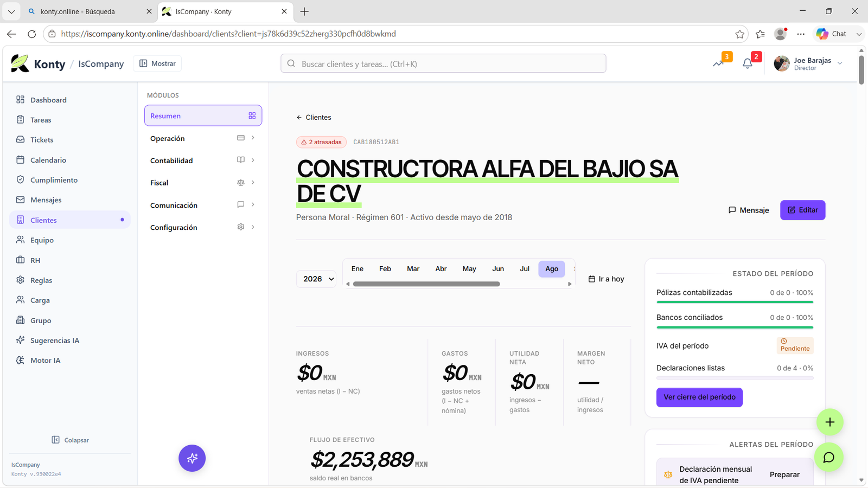
Task: Click the month scrollbar right arrow
Action: [570, 284]
